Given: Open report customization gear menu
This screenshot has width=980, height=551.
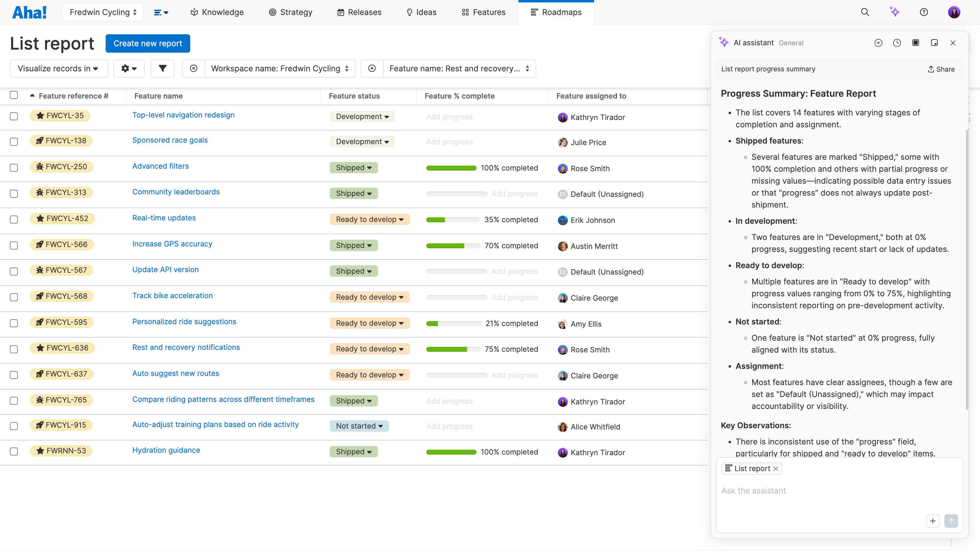Looking at the screenshot, I should point(129,69).
